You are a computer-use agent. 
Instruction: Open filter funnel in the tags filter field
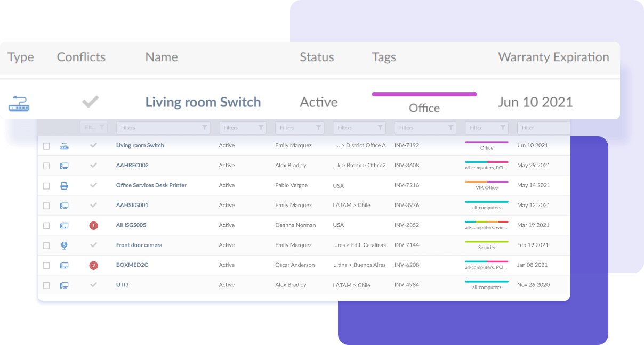503,128
